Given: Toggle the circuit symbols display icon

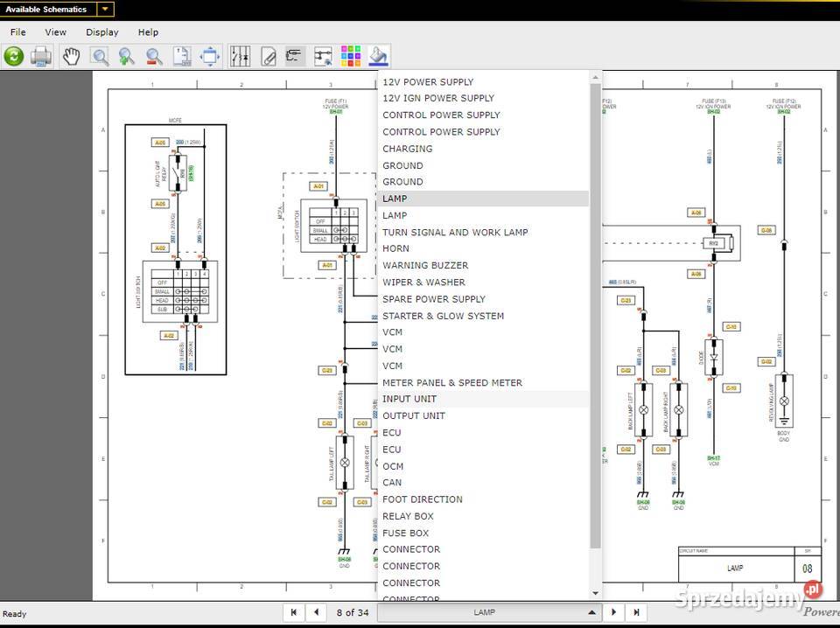Looking at the screenshot, I should pyautogui.click(x=241, y=55).
